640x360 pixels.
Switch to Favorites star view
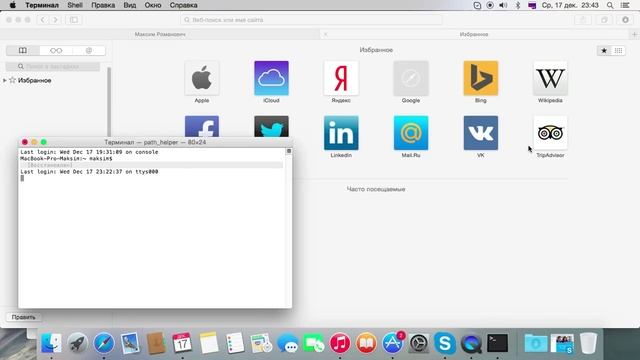[x=604, y=50]
